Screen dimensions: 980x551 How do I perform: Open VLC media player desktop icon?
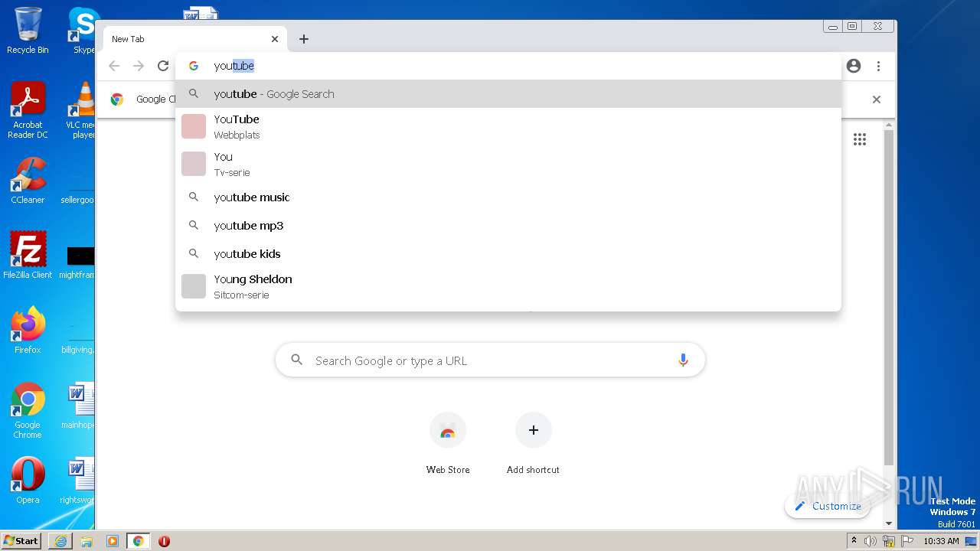pyautogui.click(x=82, y=111)
